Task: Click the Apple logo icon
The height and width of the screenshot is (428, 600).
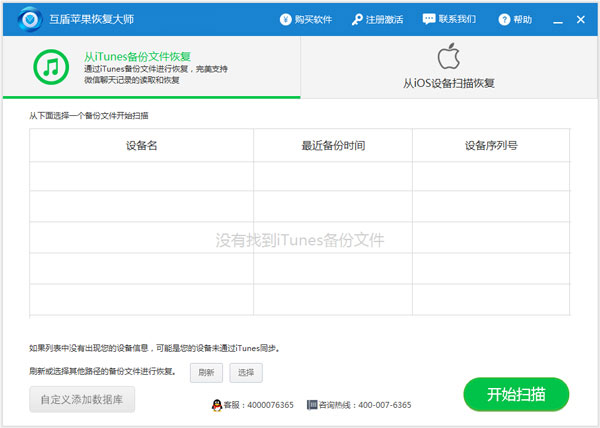Action: pyautogui.click(x=449, y=56)
